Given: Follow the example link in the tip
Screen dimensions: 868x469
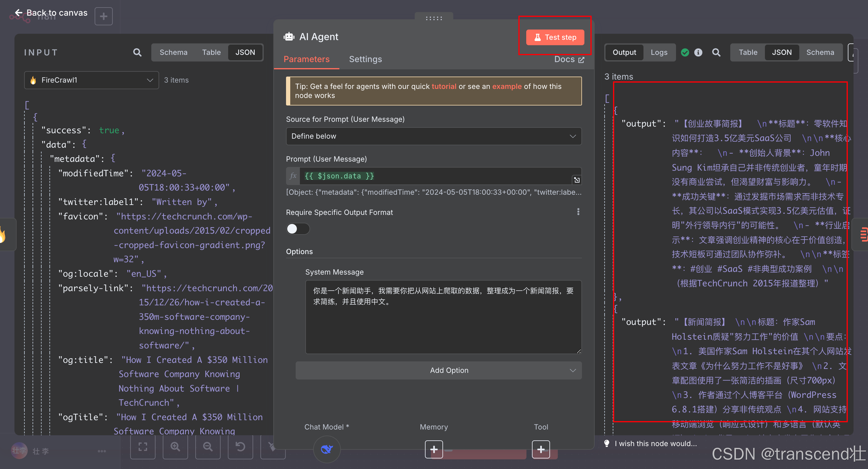Looking at the screenshot, I should click(x=507, y=86).
